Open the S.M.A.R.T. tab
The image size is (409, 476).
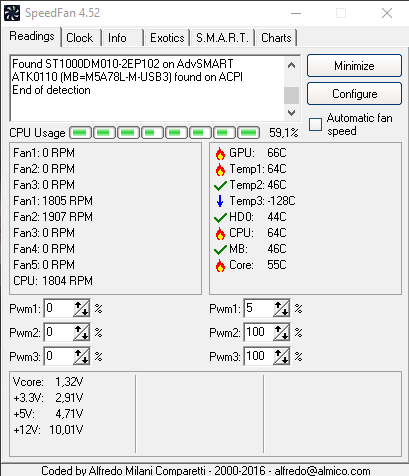[x=222, y=38]
